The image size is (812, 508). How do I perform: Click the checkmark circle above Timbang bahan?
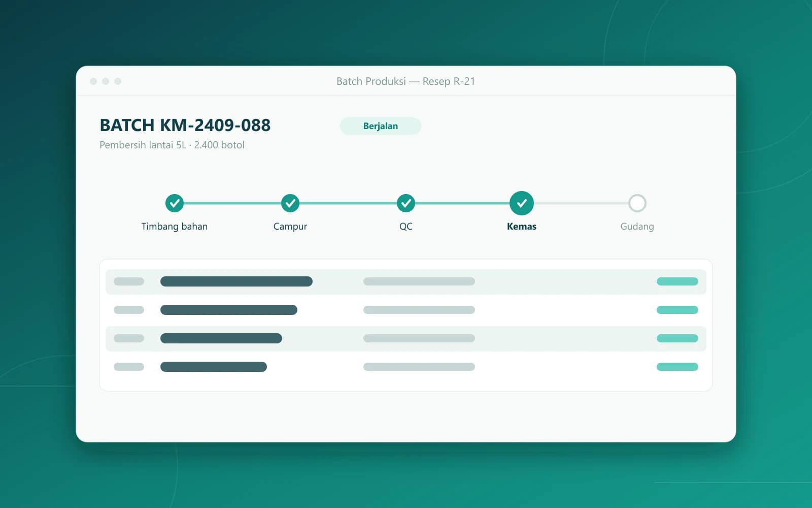[x=175, y=203]
